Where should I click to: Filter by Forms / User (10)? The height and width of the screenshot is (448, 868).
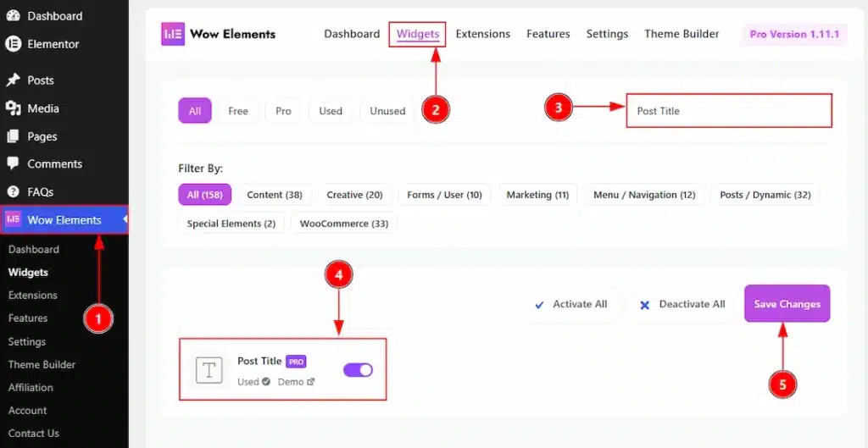(444, 195)
